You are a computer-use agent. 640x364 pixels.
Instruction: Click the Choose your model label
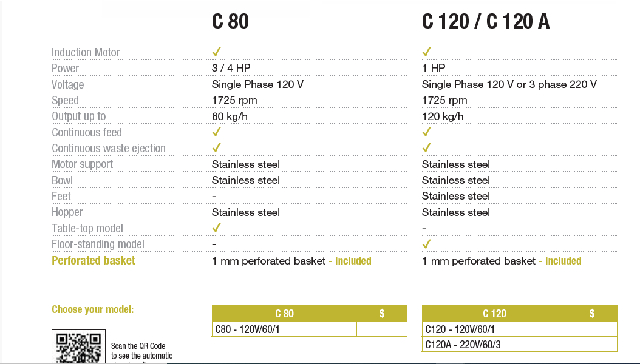[x=92, y=309]
